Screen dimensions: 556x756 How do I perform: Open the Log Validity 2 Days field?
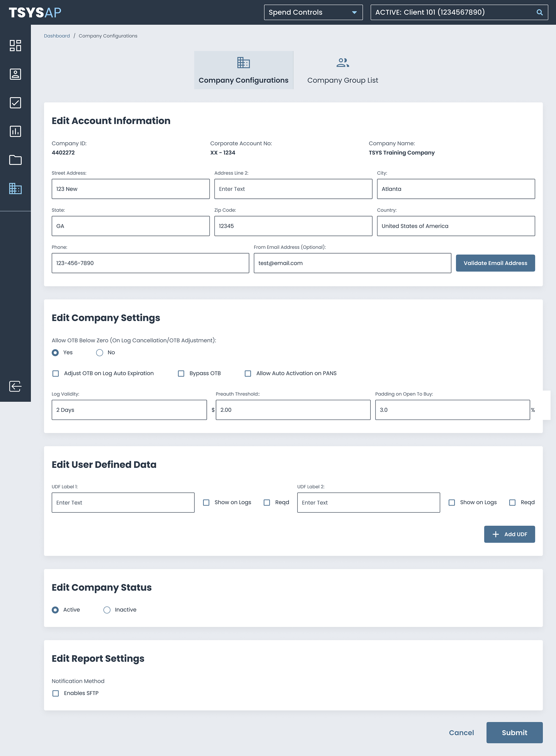[129, 410]
